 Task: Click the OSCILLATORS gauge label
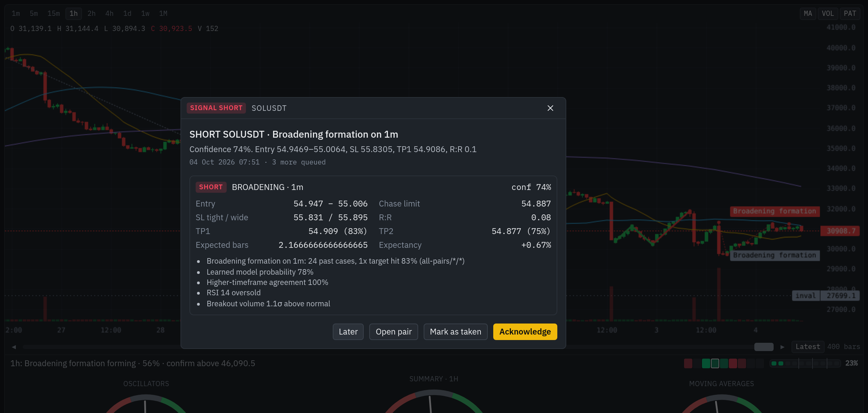coord(146,384)
